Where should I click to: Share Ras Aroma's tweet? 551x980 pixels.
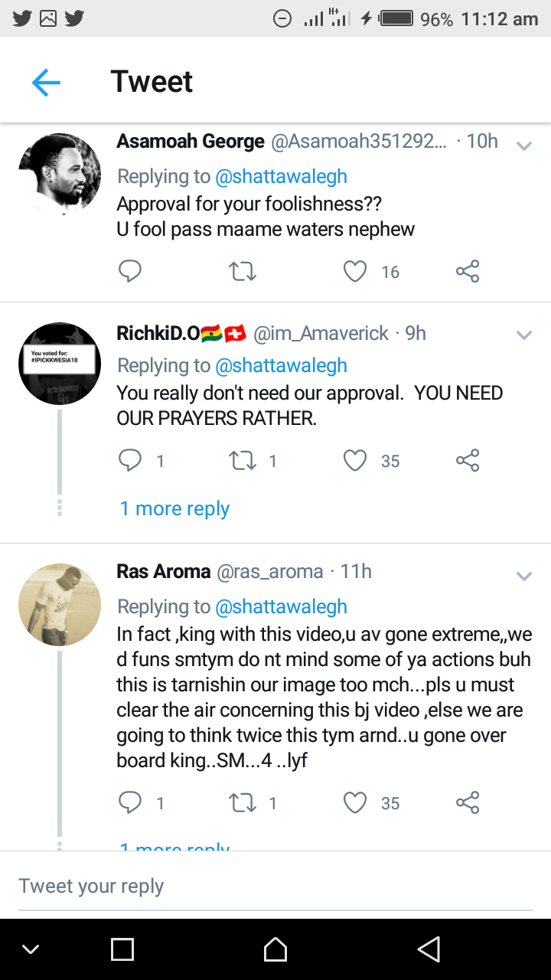(467, 803)
